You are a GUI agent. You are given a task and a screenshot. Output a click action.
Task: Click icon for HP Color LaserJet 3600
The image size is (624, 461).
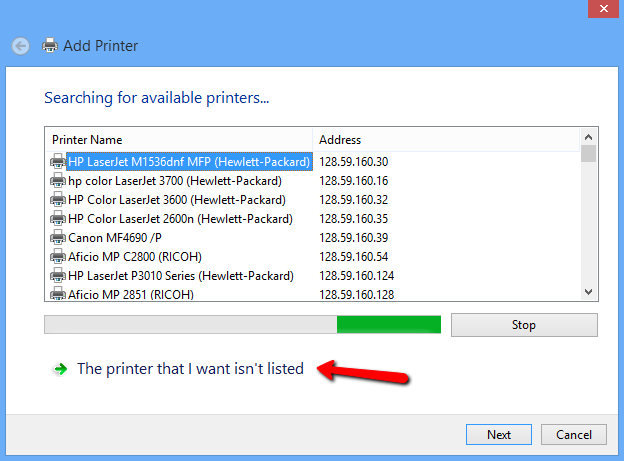point(58,199)
